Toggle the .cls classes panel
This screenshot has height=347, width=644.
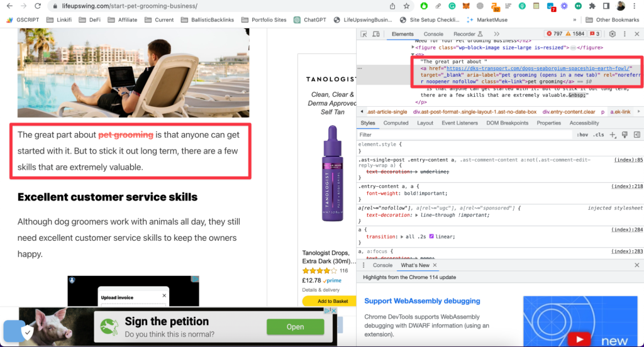click(599, 135)
